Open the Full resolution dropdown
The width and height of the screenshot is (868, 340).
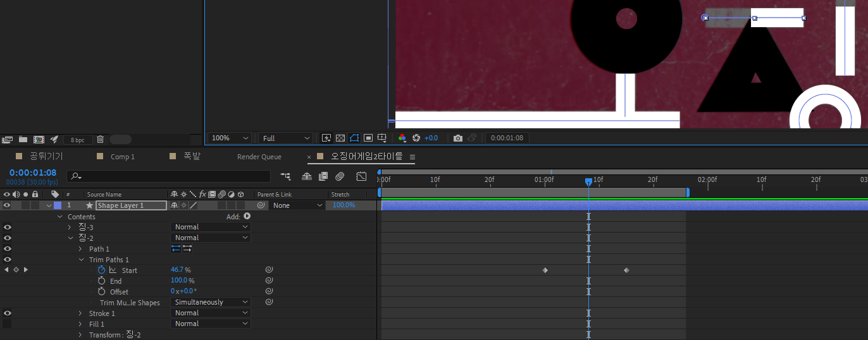pos(286,138)
